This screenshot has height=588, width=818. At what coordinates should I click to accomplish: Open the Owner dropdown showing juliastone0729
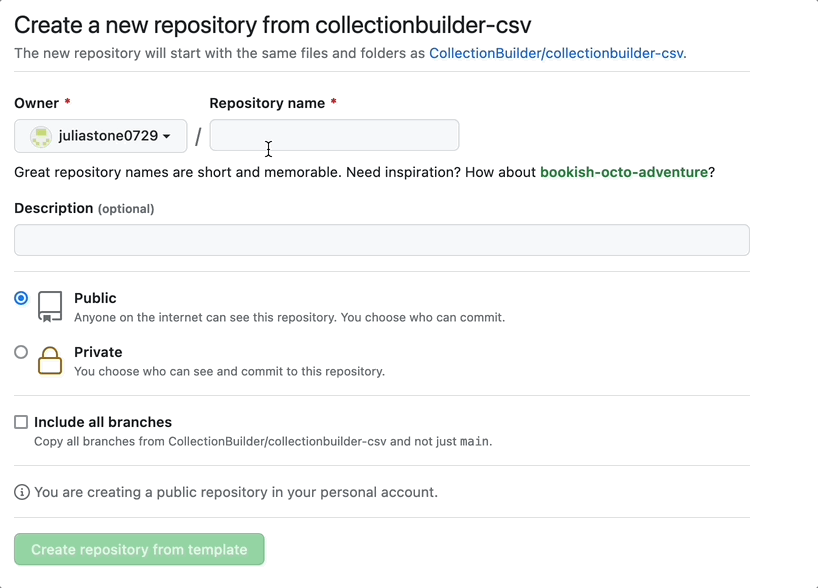(x=101, y=136)
